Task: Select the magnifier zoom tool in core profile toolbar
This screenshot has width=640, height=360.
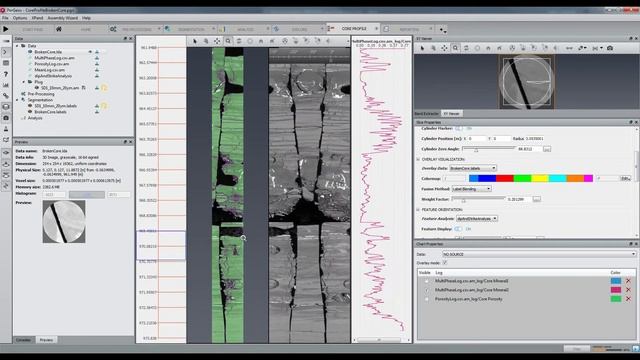Action: (228, 41)
